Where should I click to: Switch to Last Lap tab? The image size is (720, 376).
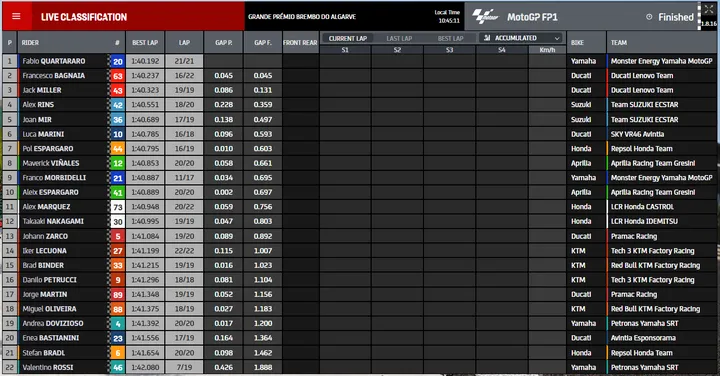click(x=399, y=39)
